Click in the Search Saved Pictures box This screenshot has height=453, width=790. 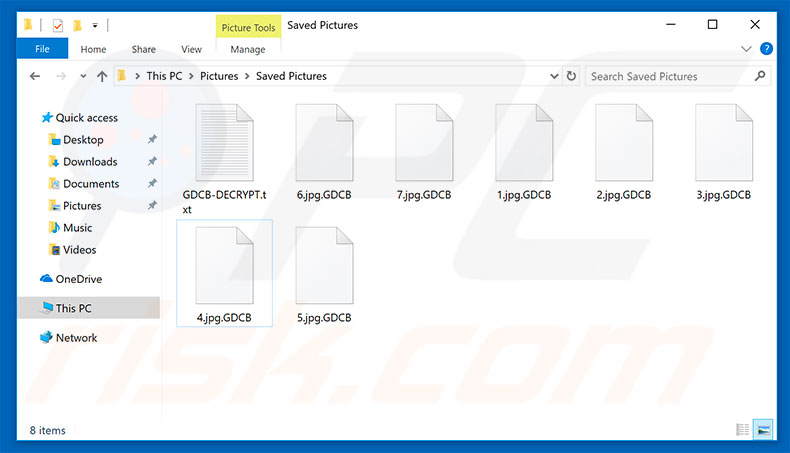tap(668, 76)
